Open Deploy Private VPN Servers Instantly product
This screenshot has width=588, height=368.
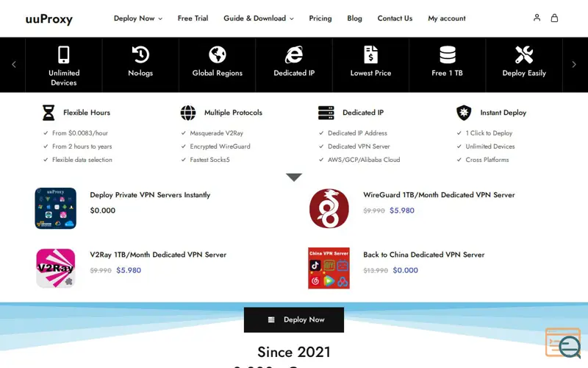point(150,195)
